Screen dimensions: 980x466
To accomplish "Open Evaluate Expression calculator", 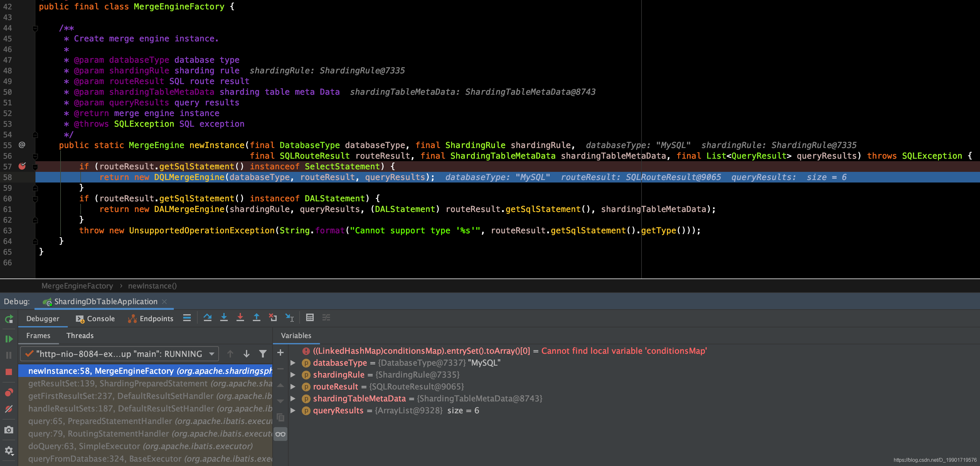I will click(x=310, y=318).
